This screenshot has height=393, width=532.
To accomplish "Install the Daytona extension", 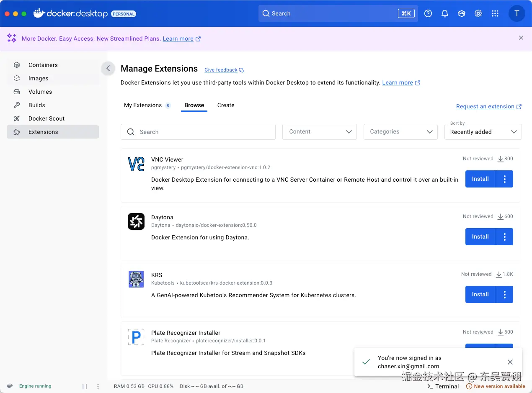I will pos(480,237).
